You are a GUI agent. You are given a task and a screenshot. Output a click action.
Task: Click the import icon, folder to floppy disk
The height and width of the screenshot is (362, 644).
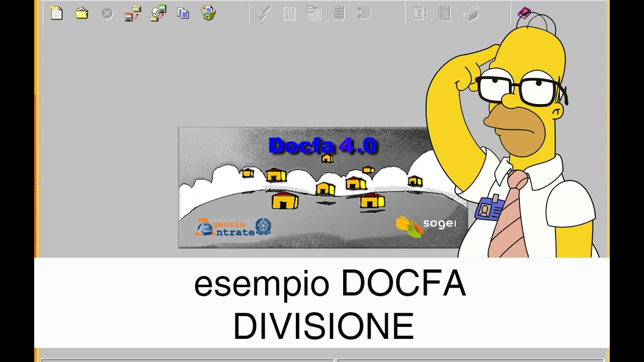tap(158, 13)
